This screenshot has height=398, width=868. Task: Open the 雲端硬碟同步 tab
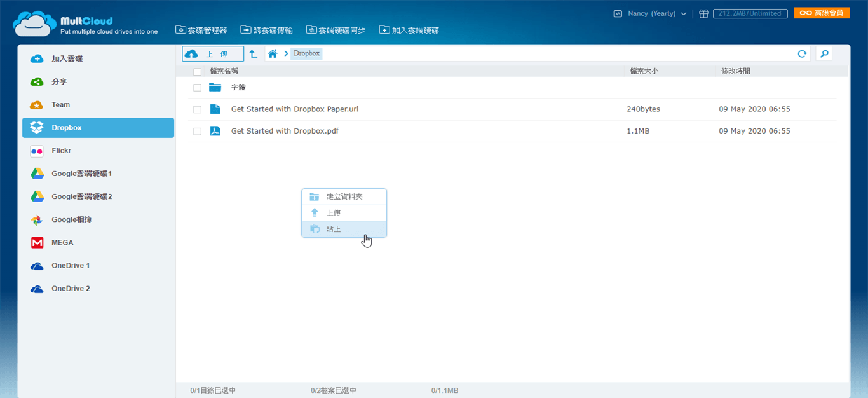(x=336, y=30)
